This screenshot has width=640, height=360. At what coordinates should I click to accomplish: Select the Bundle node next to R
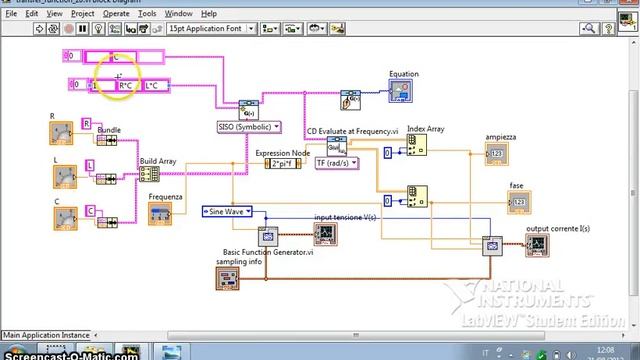(107, 140)
